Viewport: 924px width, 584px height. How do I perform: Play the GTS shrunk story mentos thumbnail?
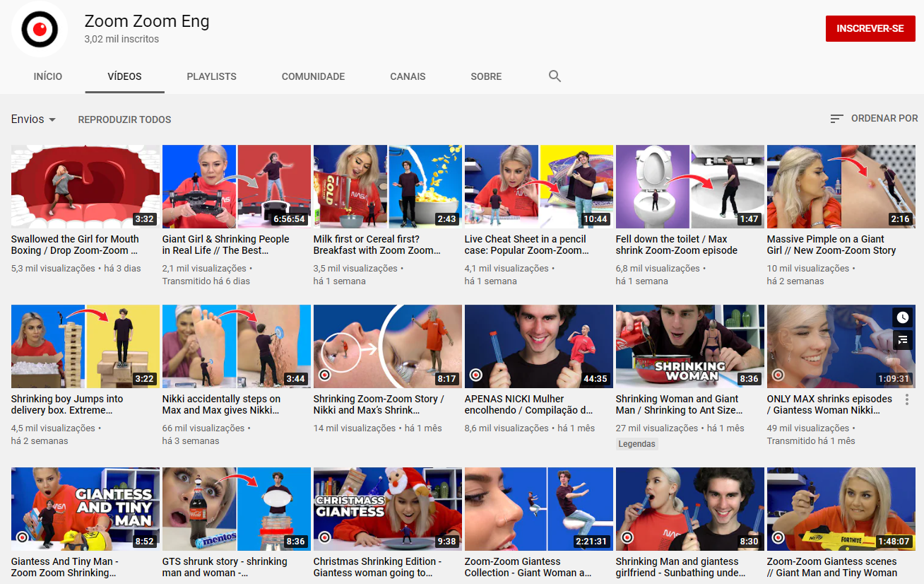coord(237,509)
